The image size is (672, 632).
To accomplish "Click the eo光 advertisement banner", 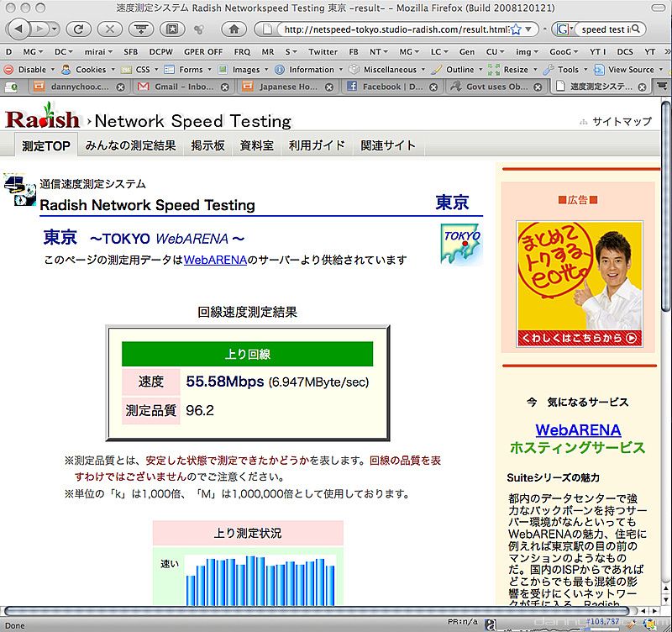I will (x=579, y=283).
